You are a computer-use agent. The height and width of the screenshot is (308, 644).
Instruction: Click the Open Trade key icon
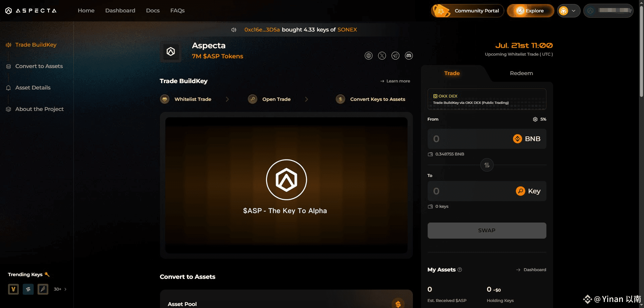253,99
